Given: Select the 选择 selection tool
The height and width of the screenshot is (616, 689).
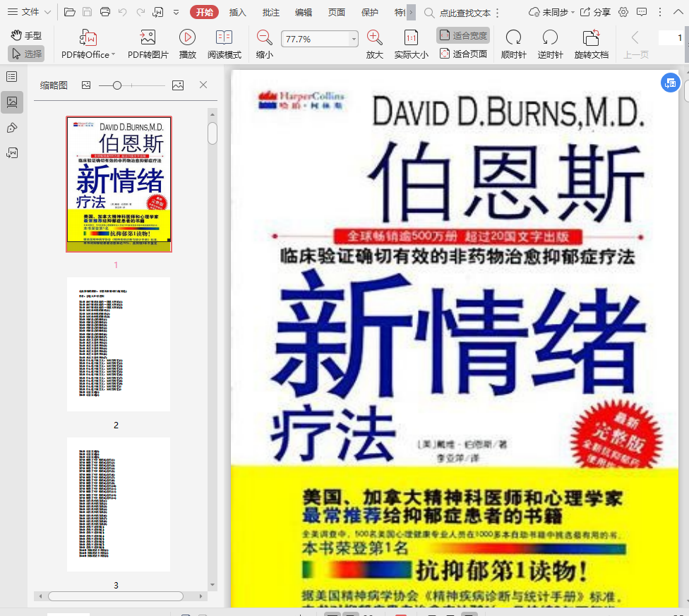Looking at the screenshot, I should (x=26, y=54).
